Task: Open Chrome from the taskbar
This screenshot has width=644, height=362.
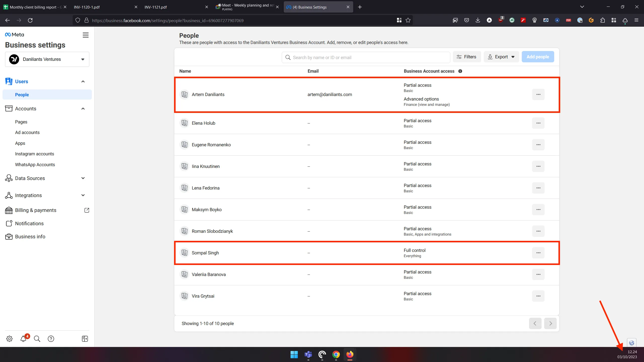Action: (x=336, y=354)
